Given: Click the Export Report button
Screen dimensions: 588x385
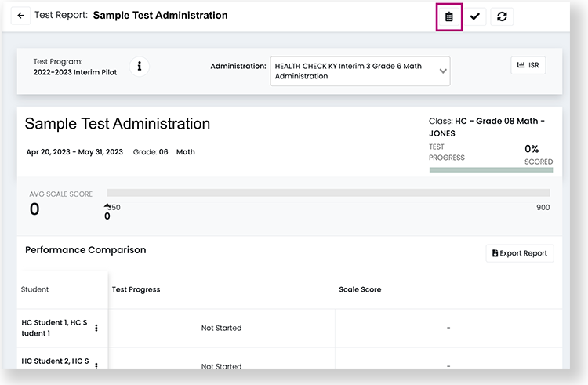Looking at the screenshot, I should pos(520,253).
